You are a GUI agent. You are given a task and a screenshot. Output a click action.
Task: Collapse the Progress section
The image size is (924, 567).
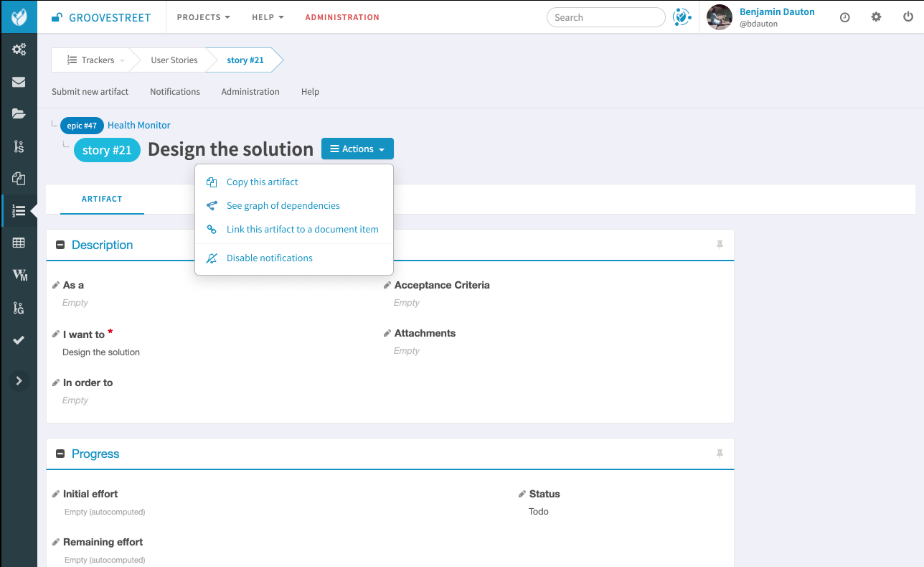(x=60, y=454)
